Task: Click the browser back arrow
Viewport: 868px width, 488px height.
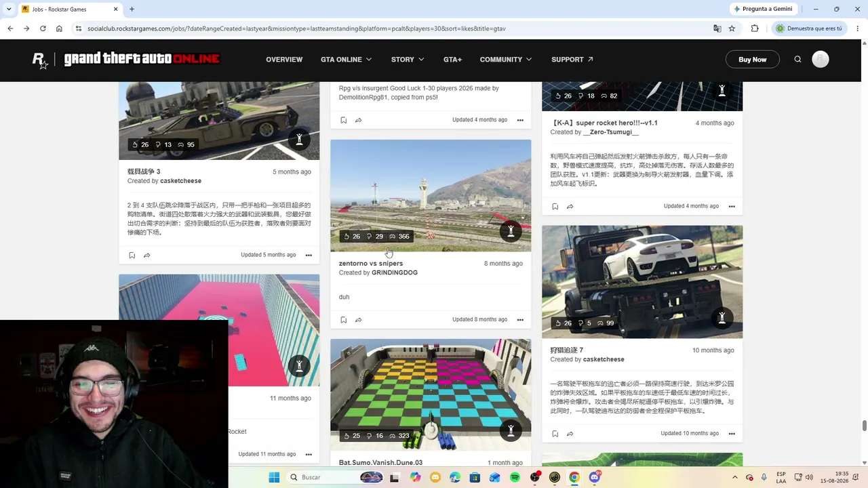Action: tap(10, 28)
